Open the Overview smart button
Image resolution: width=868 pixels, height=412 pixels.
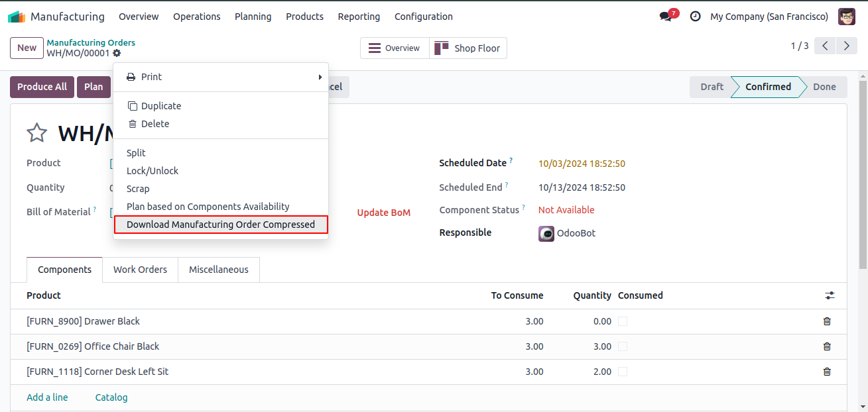point(395,48)
